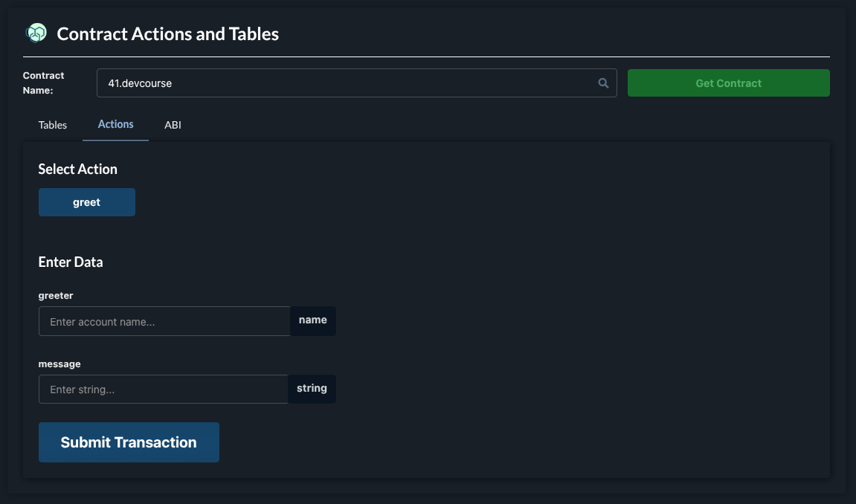856x504 pixels.
Task: Click the 'Contract Actions and Tables' heading
Action: 168,34
